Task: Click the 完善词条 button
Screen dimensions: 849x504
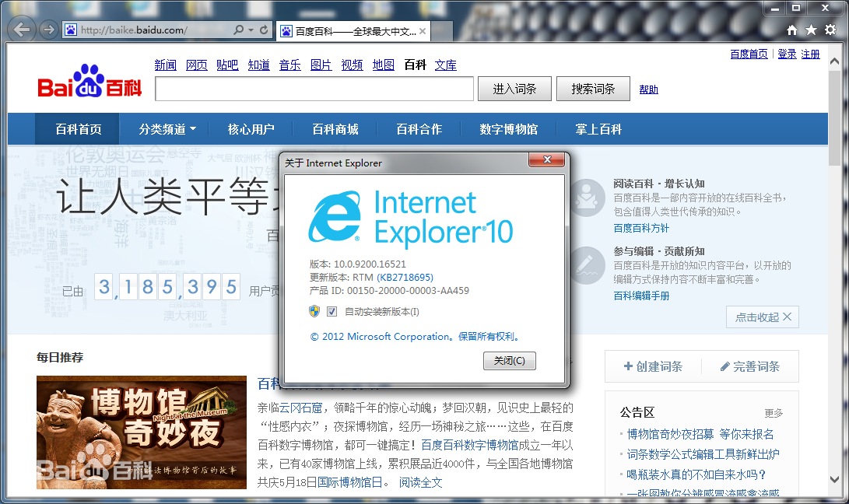Action: click(750, 366)
